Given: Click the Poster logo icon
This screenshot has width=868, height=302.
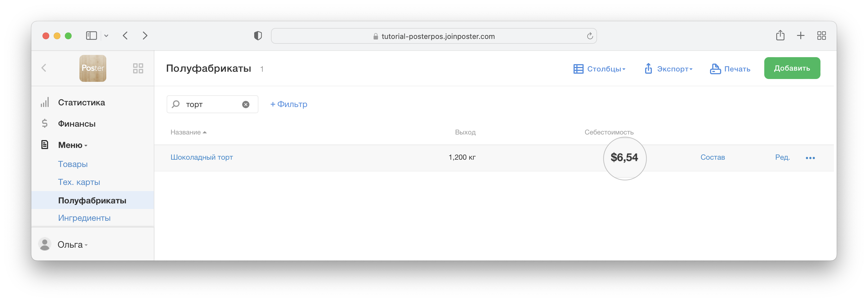Looking at the screenshot, I should [x=93, y=68].
